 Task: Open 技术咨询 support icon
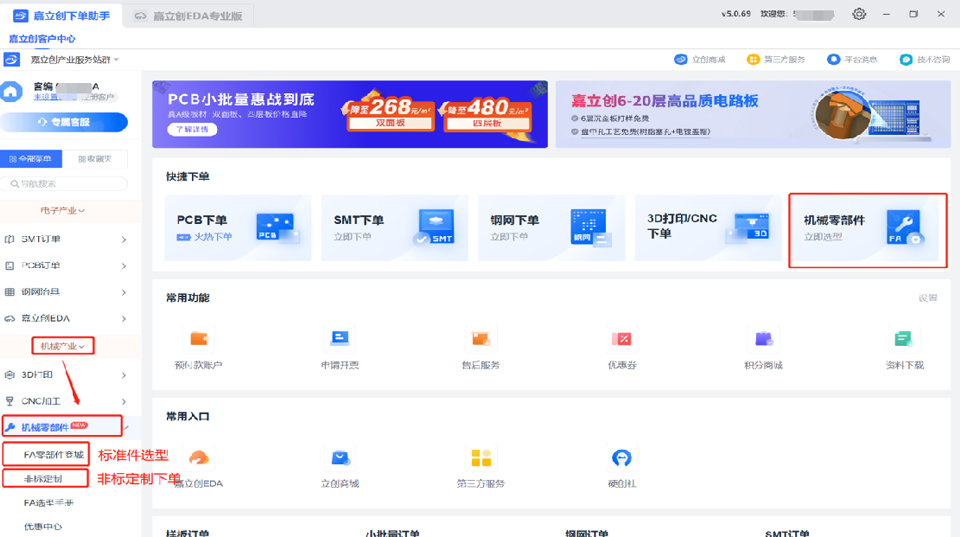coord(906,59)
